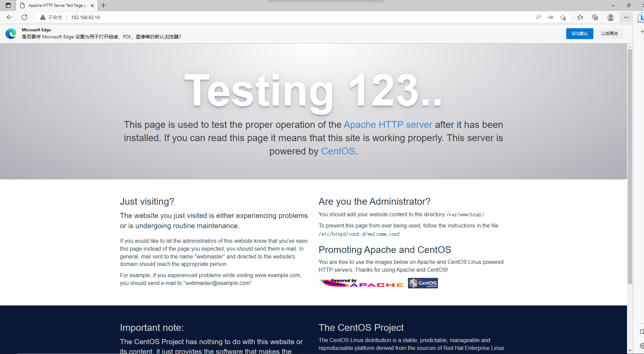Click the 以后再说 button
Viewport: 644px width, 354px height.
coord(609,34)
